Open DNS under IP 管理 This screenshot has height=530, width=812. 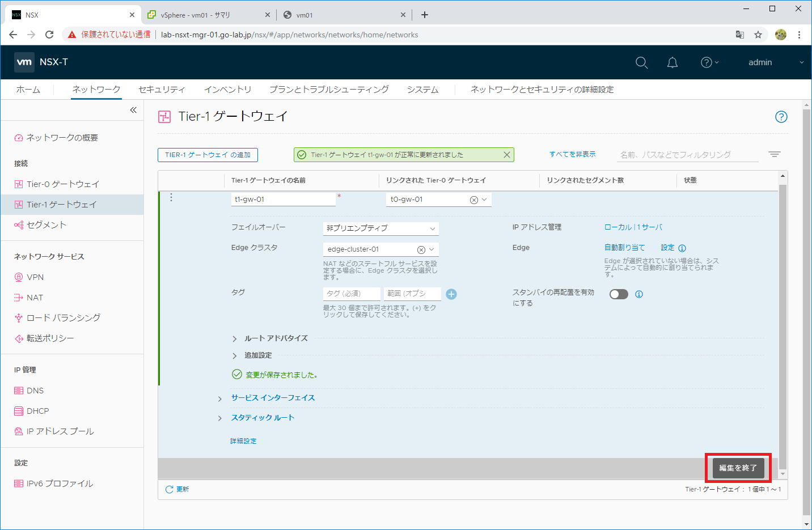35,391
